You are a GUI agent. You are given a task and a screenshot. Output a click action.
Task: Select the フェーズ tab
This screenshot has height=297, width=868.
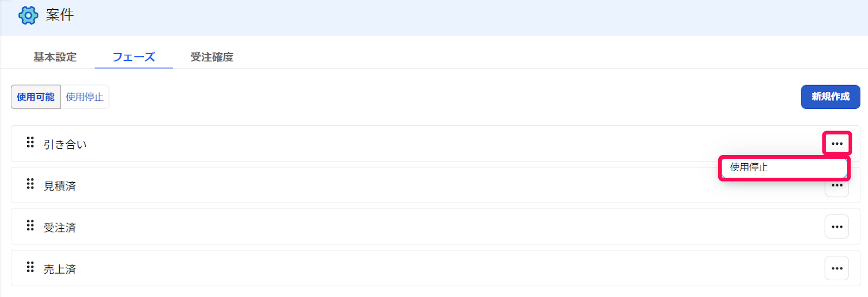click(x=133, y=57)
